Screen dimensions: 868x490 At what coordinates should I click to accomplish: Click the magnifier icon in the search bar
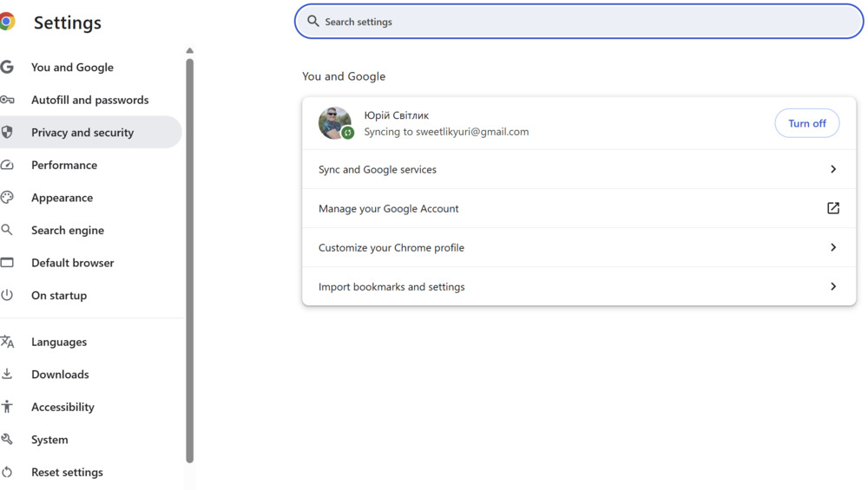click(313, 21)
